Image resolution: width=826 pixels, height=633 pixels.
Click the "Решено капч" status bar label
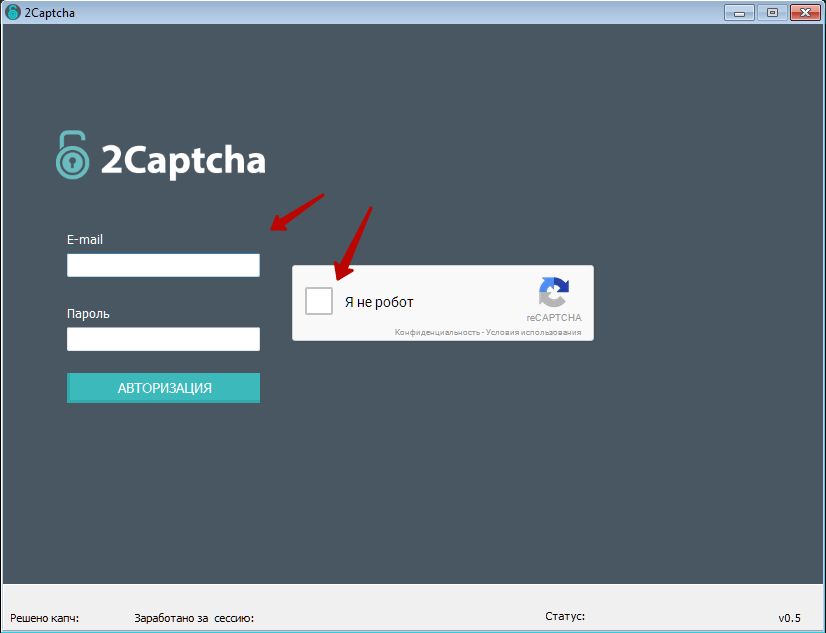point(44,618)
